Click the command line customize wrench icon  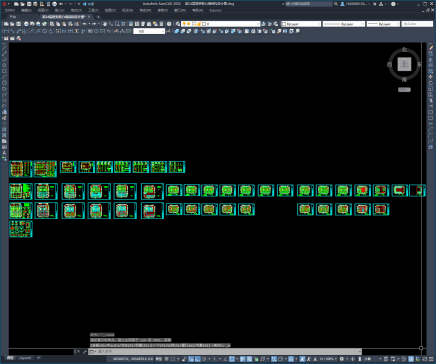coord(84,351)
